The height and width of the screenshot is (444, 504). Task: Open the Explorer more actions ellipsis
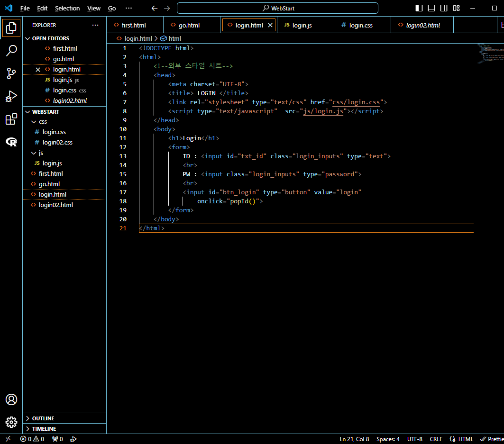[x=95, y=25]
